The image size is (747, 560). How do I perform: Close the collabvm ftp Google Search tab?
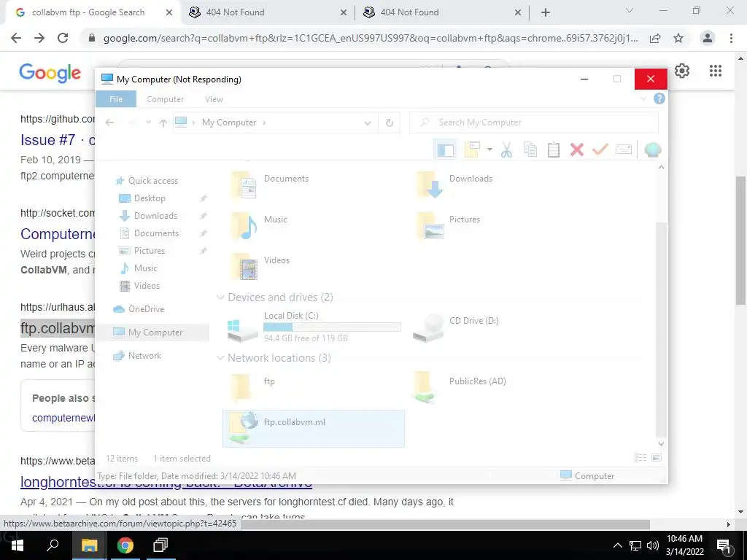coord(169,13)
